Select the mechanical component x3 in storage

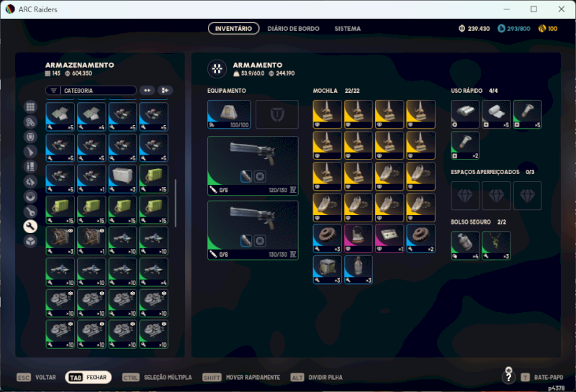60,241
